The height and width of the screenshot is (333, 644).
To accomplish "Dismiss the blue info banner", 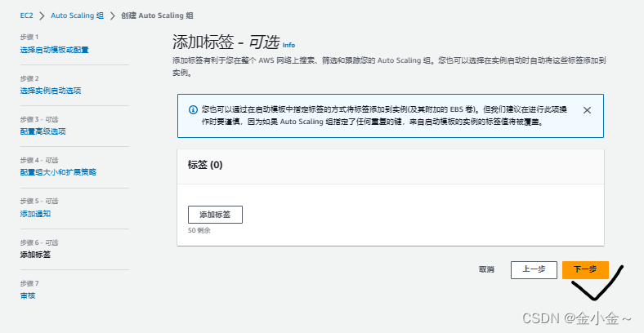I will (x=587, y=110).
